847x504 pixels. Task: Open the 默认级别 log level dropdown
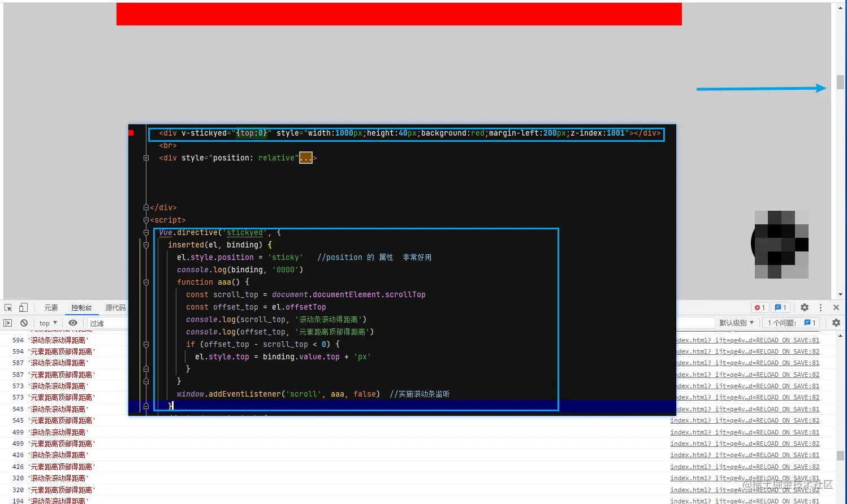click(x=736, y=323)
